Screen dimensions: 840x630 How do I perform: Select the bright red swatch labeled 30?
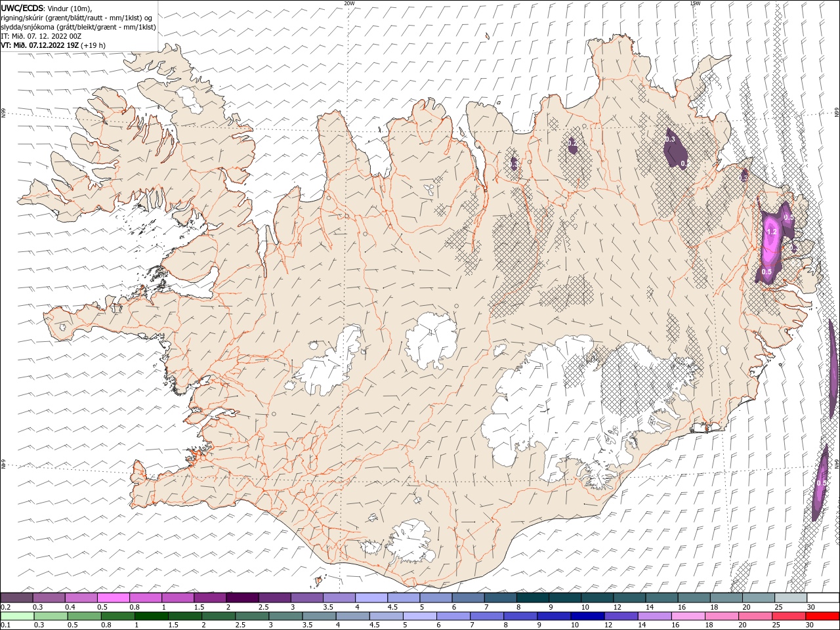click(822, 616)
